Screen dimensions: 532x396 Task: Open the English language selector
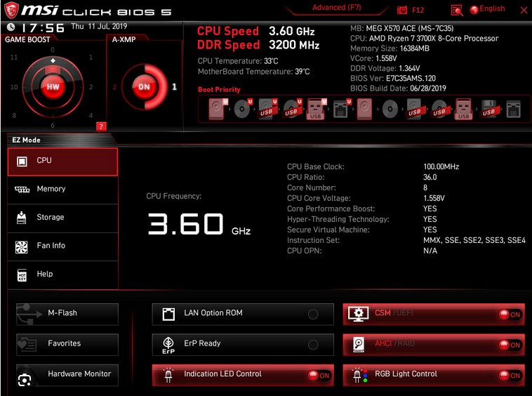[x=488, y=9]
